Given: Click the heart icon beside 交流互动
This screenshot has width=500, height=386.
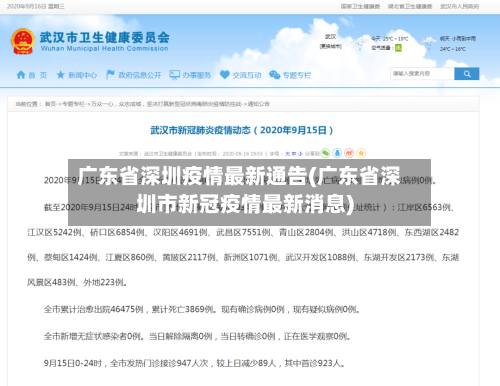Looking at the screenshot, I should tap(225, 75).
